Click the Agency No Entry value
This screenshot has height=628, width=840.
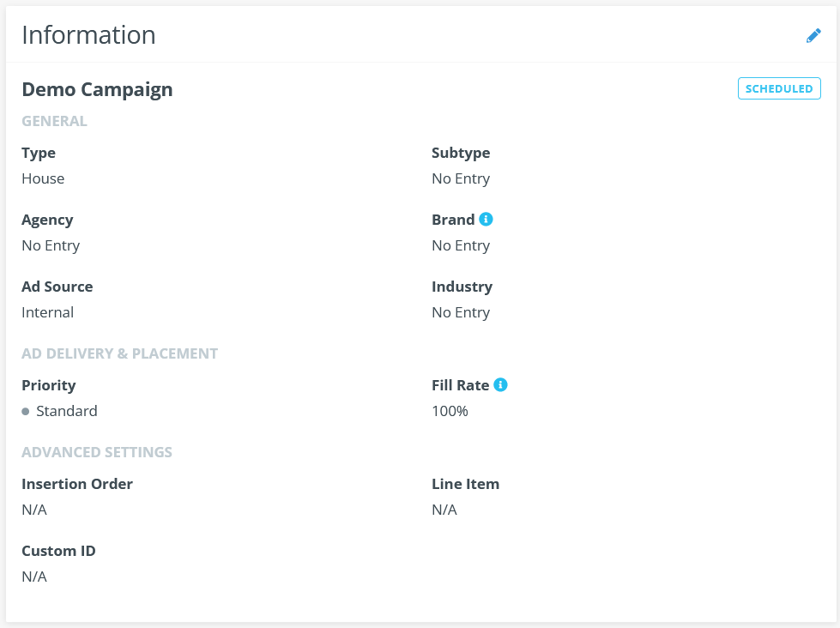pyautogui.click(x=51, y=246)
